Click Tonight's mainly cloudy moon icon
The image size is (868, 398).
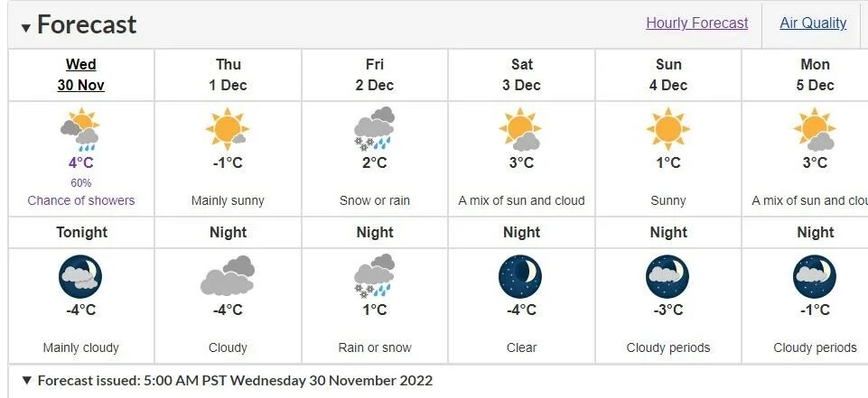pos(80,276)
